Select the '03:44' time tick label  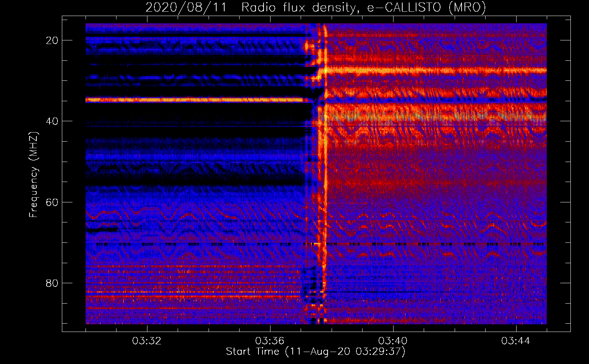[x=516, y=341]
